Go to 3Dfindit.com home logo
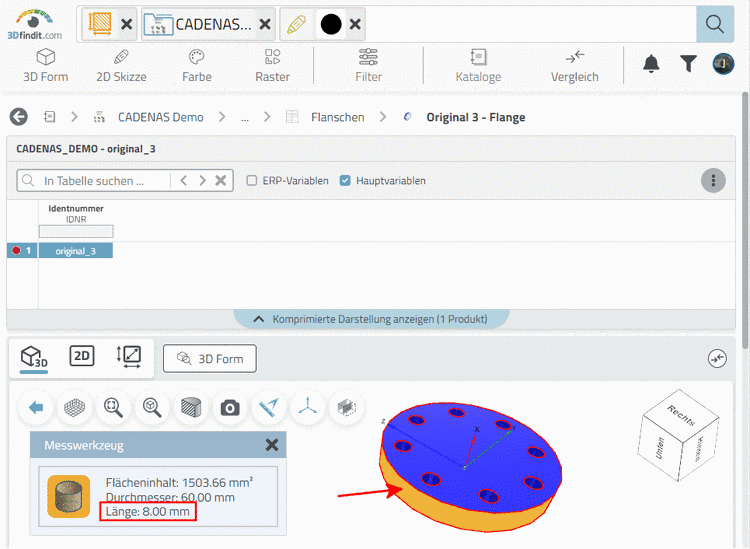 click(34, 24)
